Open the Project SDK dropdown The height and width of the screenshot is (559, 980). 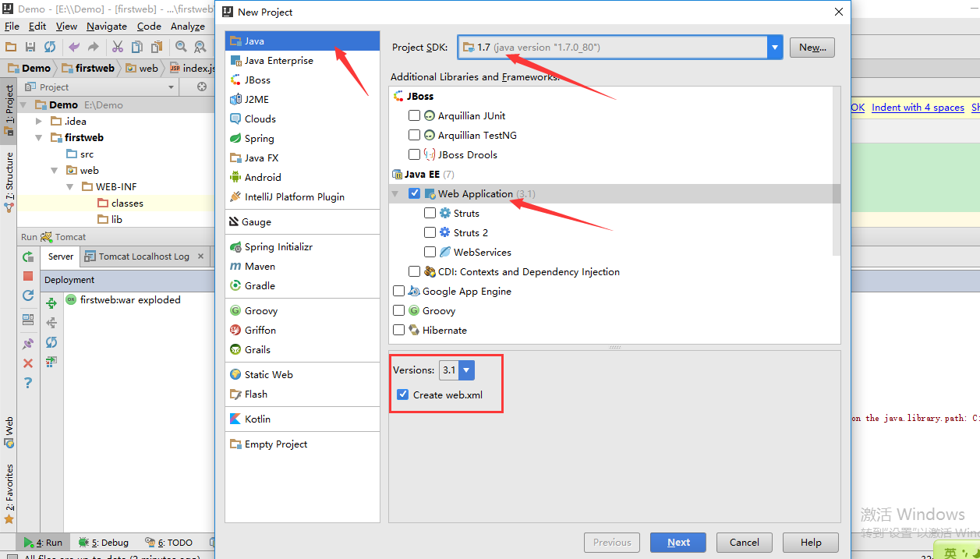[775, 47]
